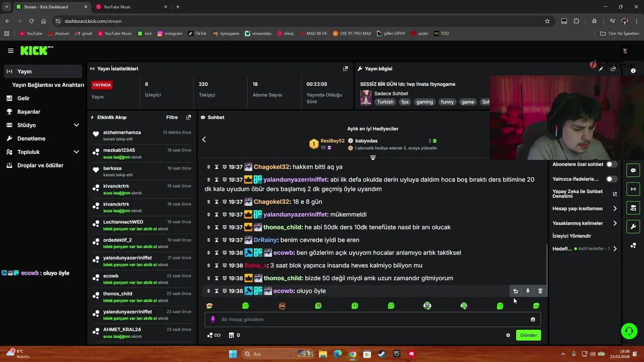Delete ecowb's message with the trash icon
Image resolution: width=644 pixels, height=362 pixels.
tap(540, 291)
